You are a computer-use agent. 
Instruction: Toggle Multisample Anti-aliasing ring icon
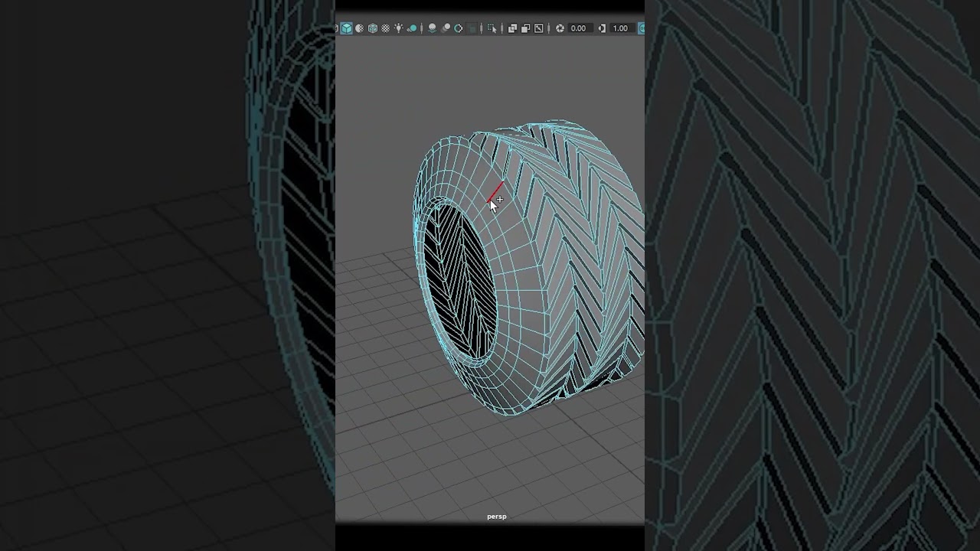click(x=458, y=28)
